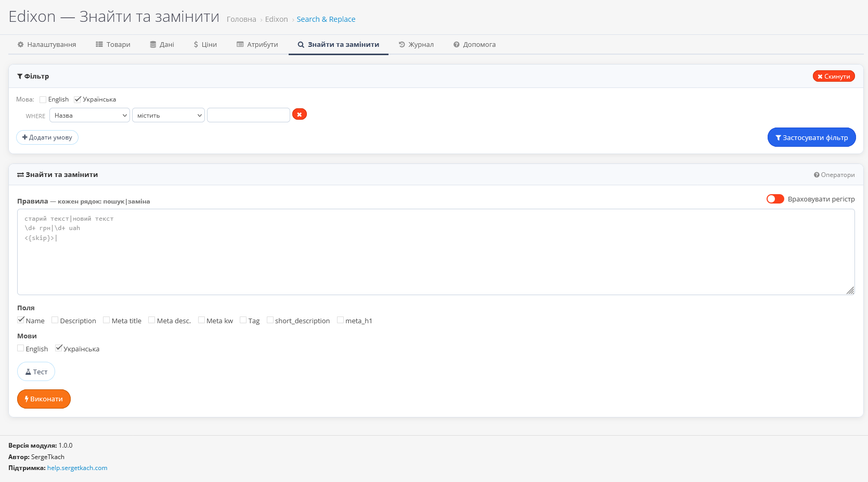This screenshot has height=482, width=868.
Task: Click the help.sergetkach.com support link
Action: click(x=77, y=468)
